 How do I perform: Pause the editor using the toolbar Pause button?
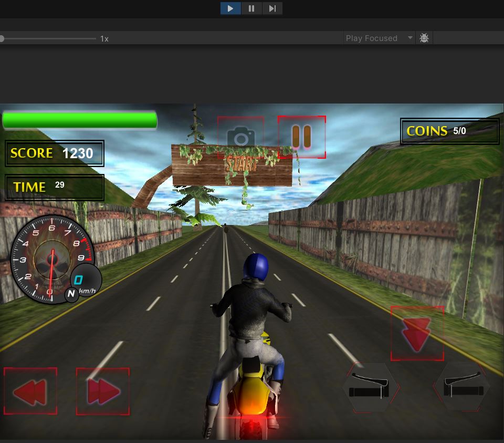click(251, 8)
